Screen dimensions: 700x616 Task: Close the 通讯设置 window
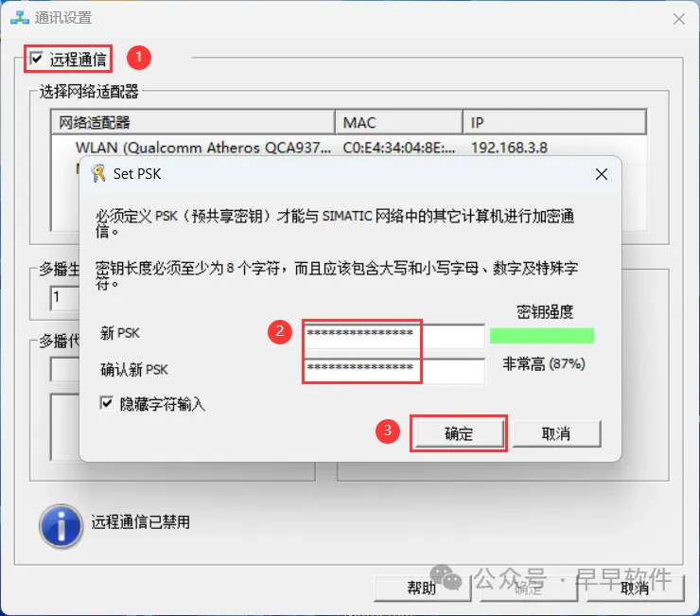point(679,19)
